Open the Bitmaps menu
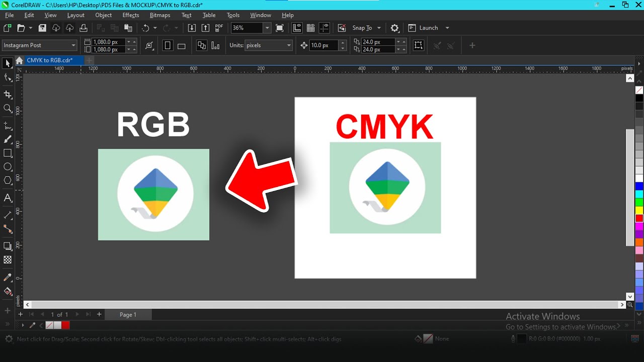This screenshot has height=362, width=644. (x=160, y=15)
